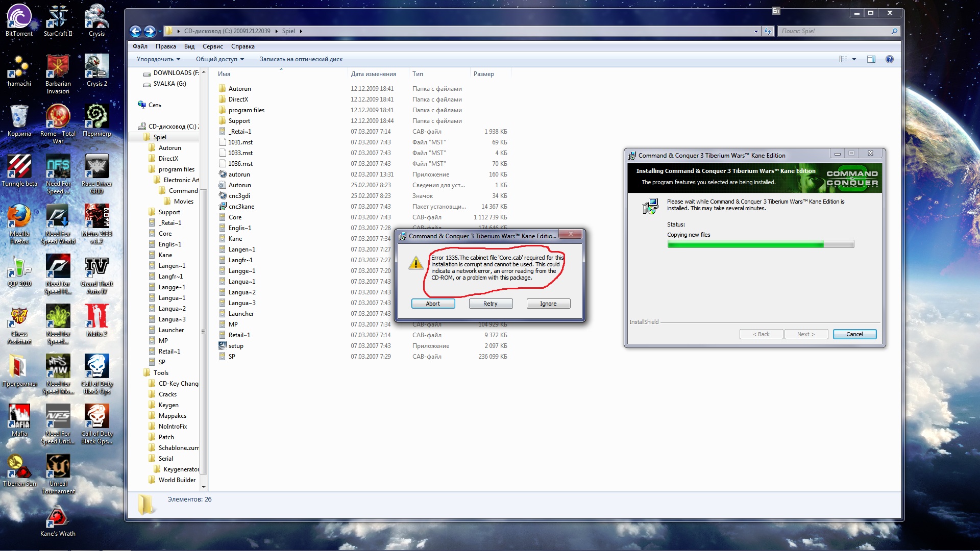Open the Вид menu
The height and width of the screenshot is (551, 980).
(x=189, y=46)
